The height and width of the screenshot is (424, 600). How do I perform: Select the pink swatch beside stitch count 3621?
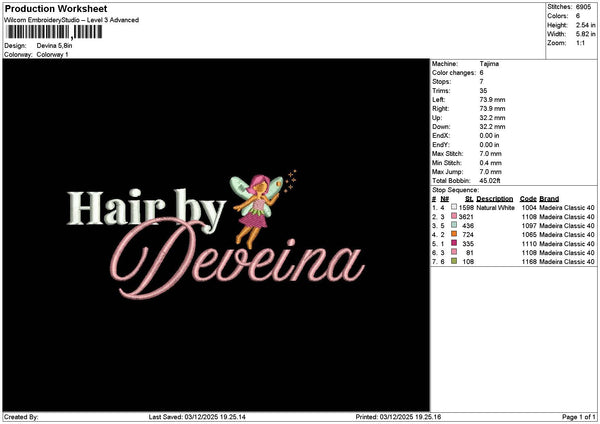pos(454,216)
